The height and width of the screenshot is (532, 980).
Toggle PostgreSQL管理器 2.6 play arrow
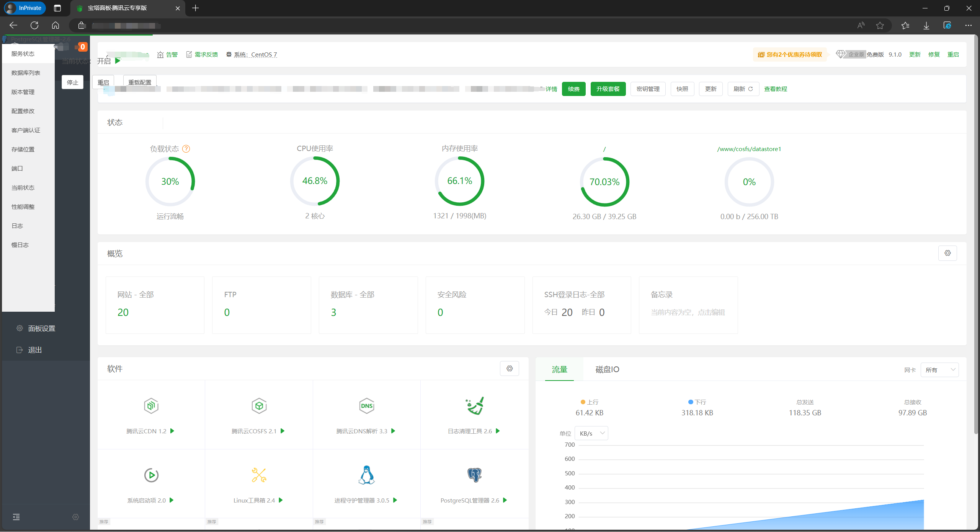tap(505, 500)
